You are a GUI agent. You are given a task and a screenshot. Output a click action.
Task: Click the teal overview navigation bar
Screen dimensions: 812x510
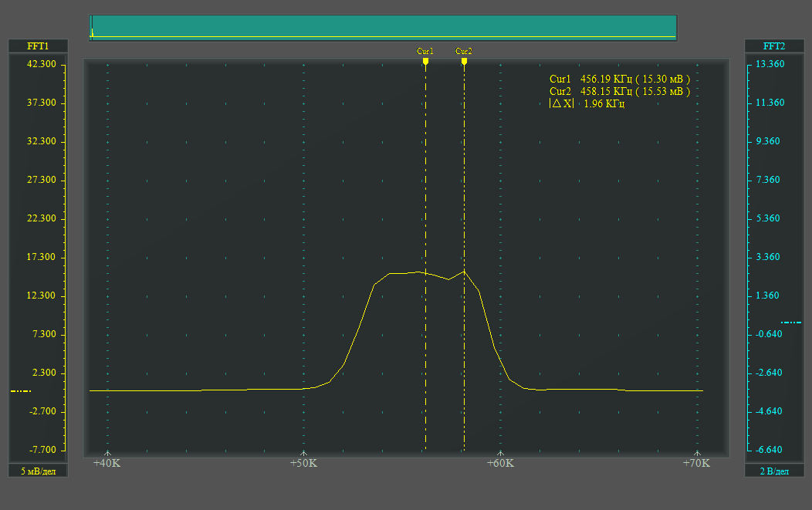point(383,28)
